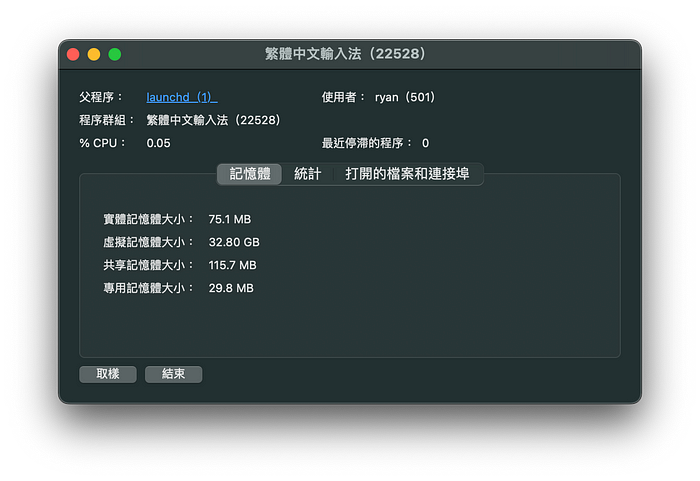
Task: Select the 32.80 GB virtual memory value
Action: 234,242
